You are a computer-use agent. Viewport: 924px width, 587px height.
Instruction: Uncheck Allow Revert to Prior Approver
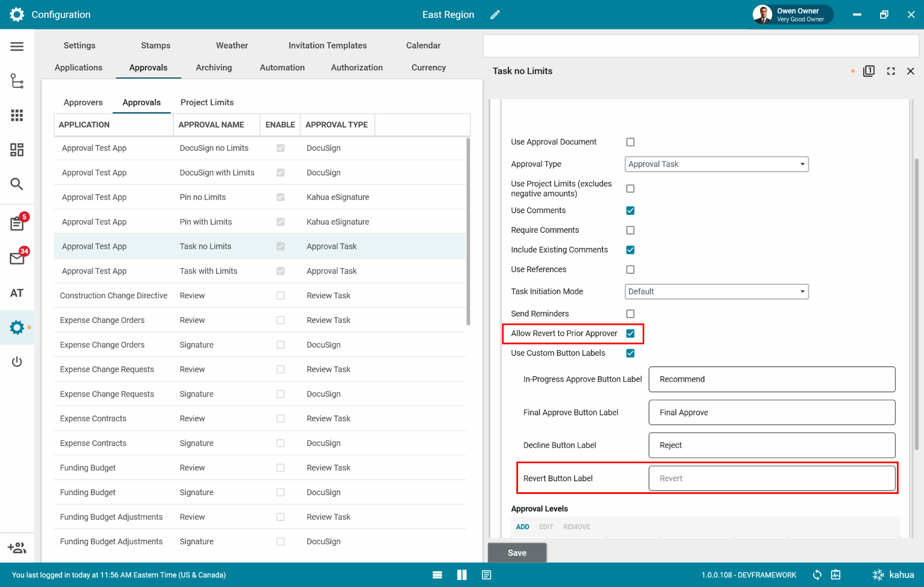pyautogui.click(x=630, y=333)
